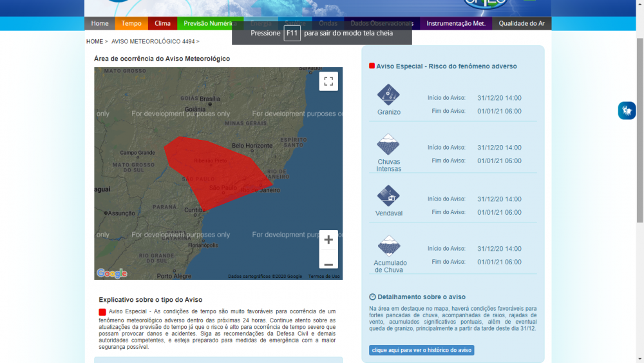The image size is (644, 363).
Task: Select the Clima menu
Action: coord(162,23)
